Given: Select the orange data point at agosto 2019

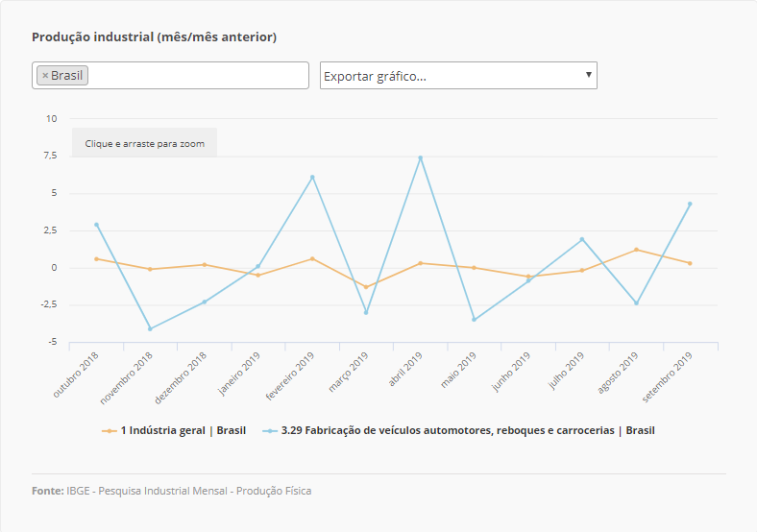Looking at the screenshot, I should [x=636, y=250].
